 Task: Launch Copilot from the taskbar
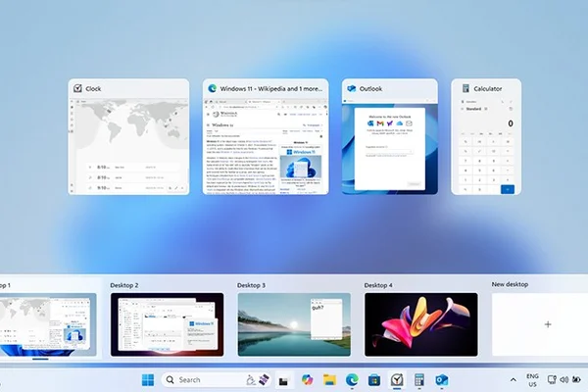point(307,380)
